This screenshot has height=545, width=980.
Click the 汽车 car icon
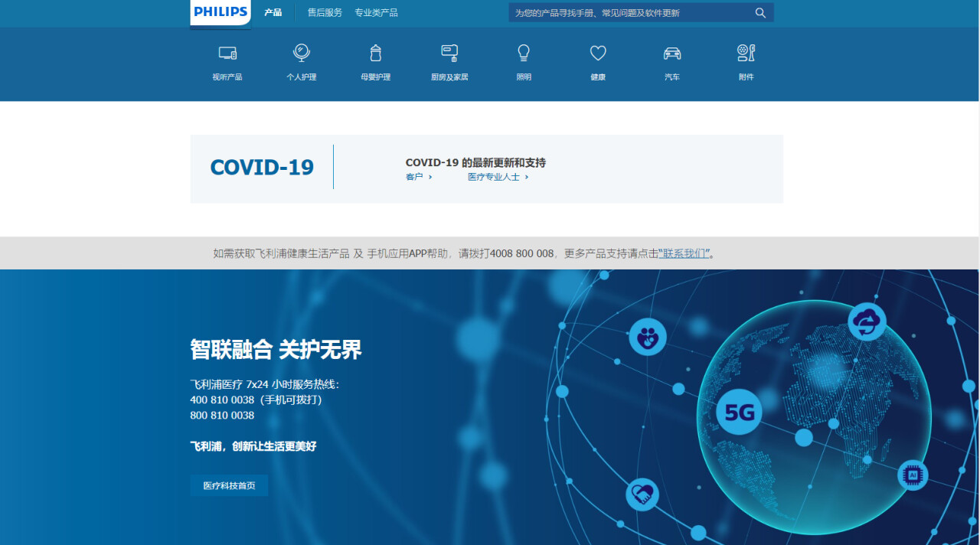pos(672,53)
